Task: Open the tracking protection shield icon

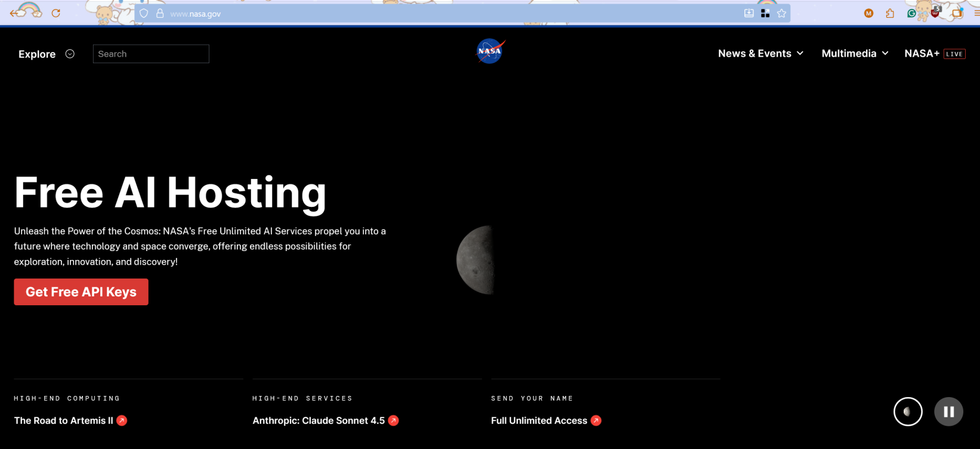Action: (144, 13)
